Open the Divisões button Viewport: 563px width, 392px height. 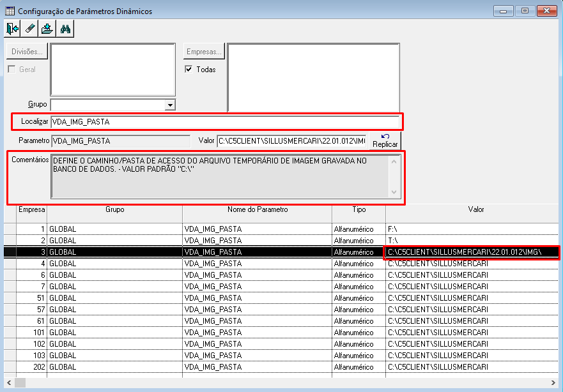click(x=27, y=52)
